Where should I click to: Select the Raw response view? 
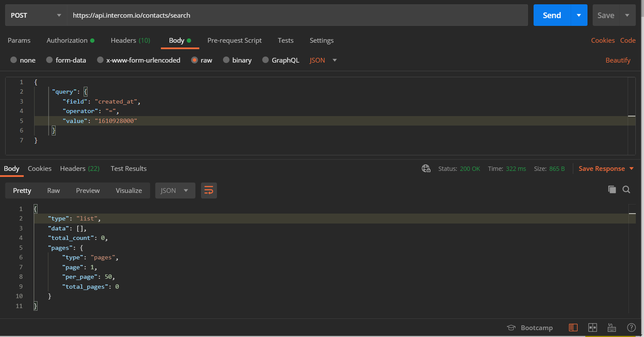coord(53,190)
